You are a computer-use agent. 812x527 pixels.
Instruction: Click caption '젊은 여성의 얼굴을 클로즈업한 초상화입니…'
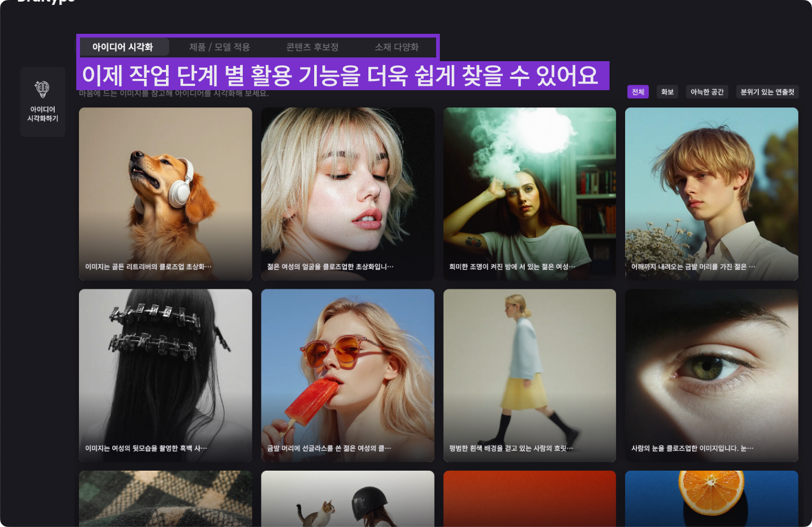click(x=330, y=267)
